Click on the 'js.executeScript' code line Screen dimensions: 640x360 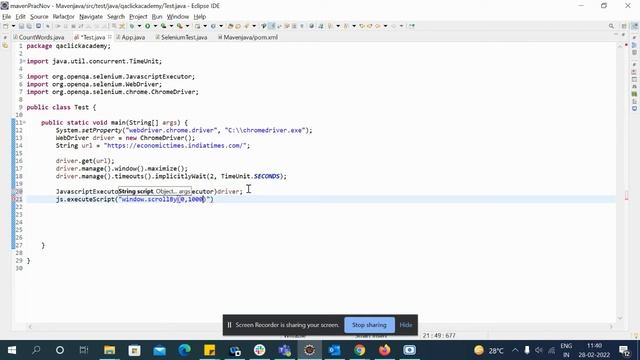pos(135,199)
